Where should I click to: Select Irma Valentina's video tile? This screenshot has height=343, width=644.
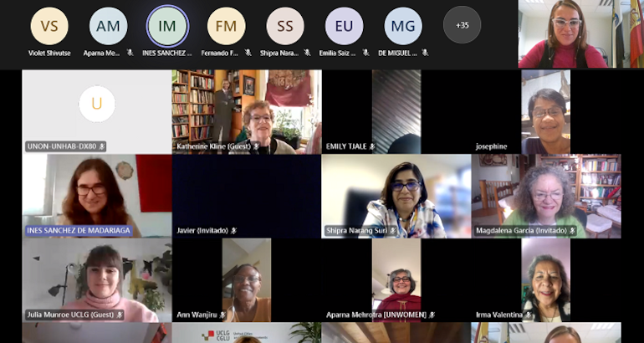pyautogui.click(x=545, y=279)
